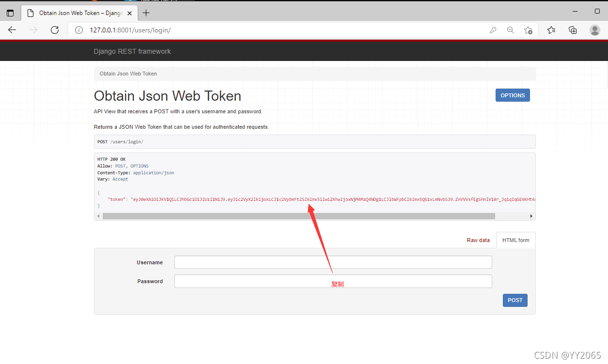The width and height of the screenshot is (608, 364).
Task: Open the Collections panel
Action: tap(573, 30)
